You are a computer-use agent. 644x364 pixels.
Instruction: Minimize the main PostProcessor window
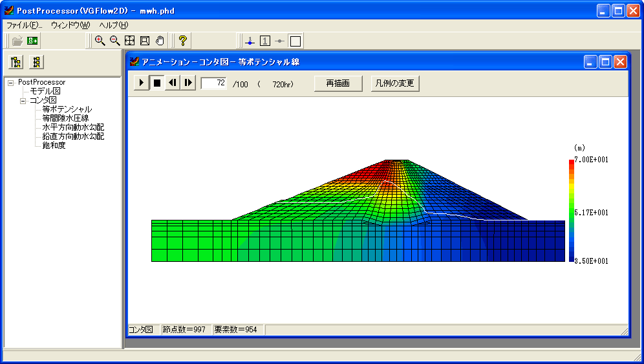(x=603, y=11)
